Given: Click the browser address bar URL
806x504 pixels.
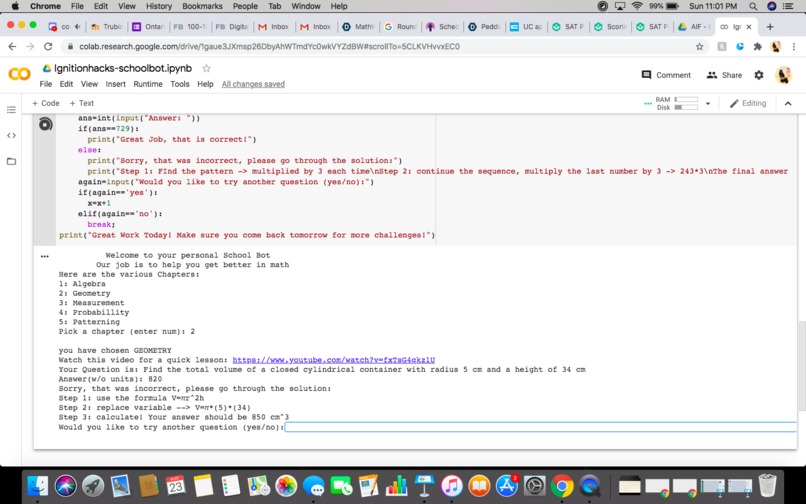Looking at the screenshot, I should (x=269, y=46).
